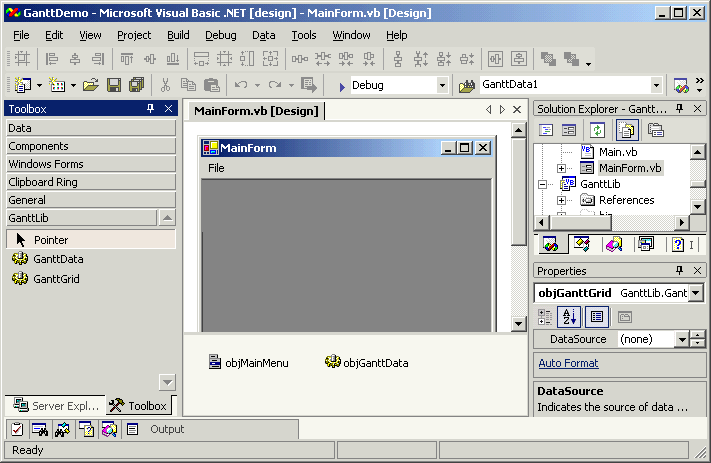The width and height of the screenshot is (711, 463).
Task: Click Send to Back icon
Action: point(571,59)
